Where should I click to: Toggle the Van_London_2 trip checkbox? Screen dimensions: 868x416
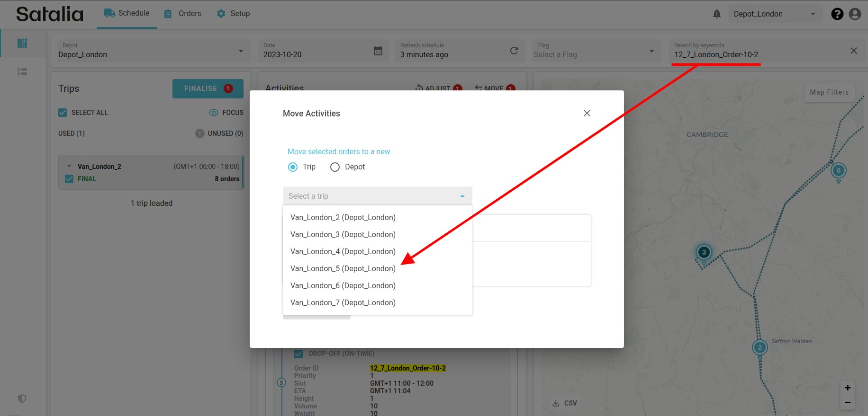click(69, 179)
